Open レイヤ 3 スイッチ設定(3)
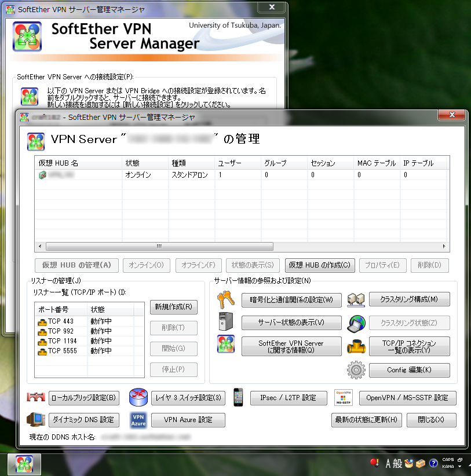Screen dimensions: 471x476 pyautogui.click(x=188, y=398)
